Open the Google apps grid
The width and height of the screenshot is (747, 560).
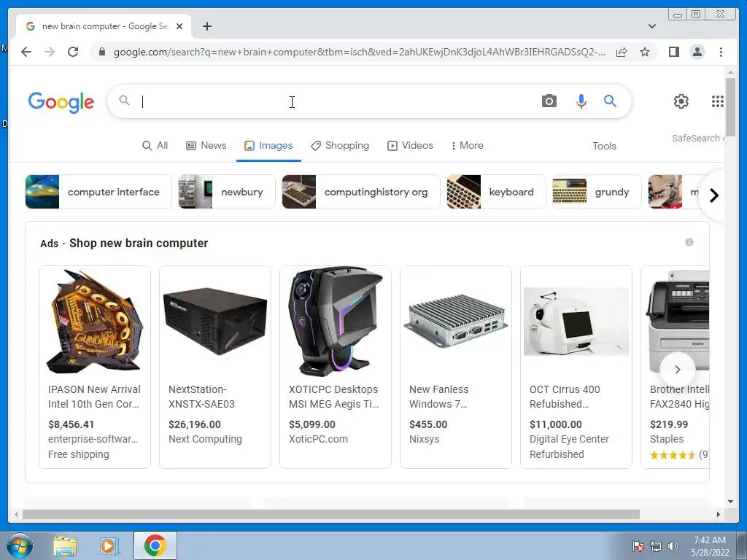click(x=718, y=101)
